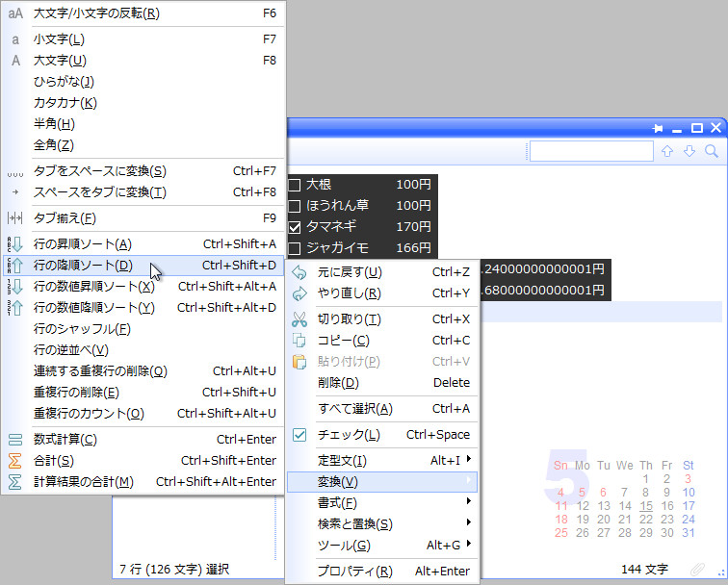Select 重複行のカウント(O)
The image size is (728, 585).
[143, 414]
